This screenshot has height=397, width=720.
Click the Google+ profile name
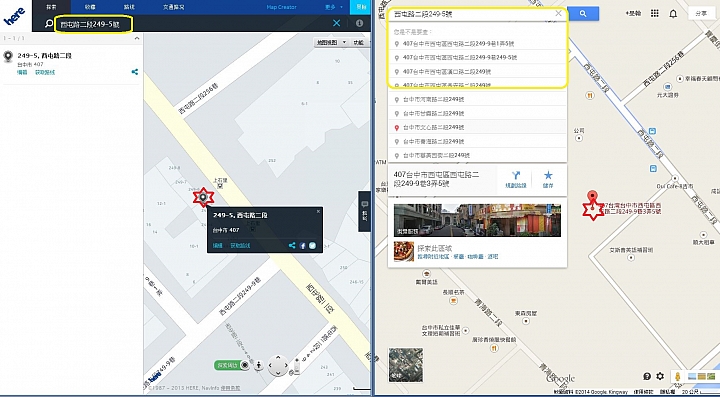(x=633, y=14)
